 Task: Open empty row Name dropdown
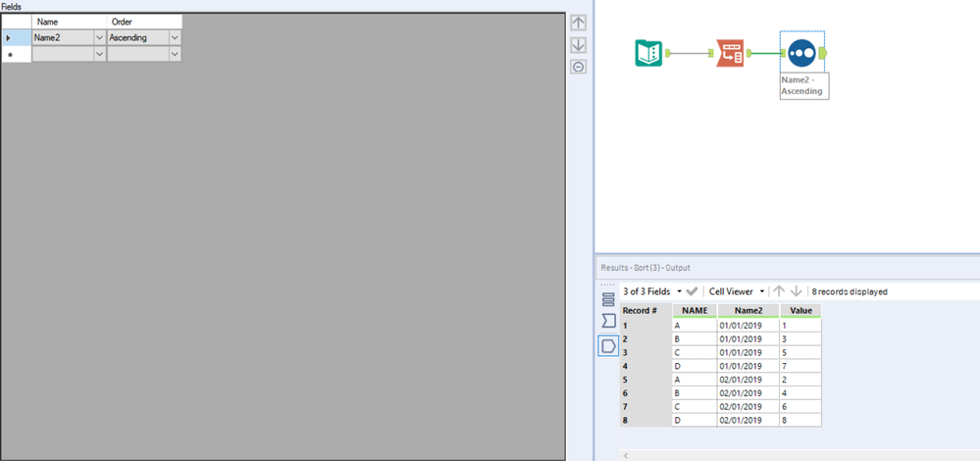pos(99,54)
